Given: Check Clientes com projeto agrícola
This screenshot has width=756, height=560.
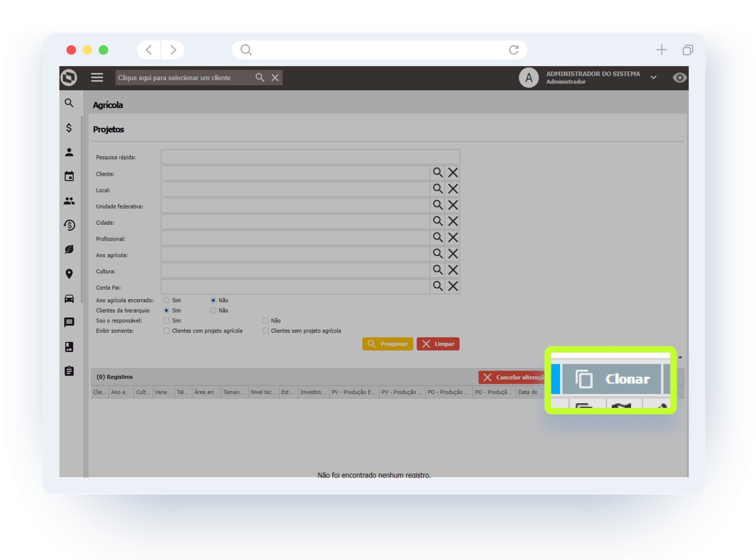Looking at the screenshot, I should pyautogui.click(x=166, y=331).
